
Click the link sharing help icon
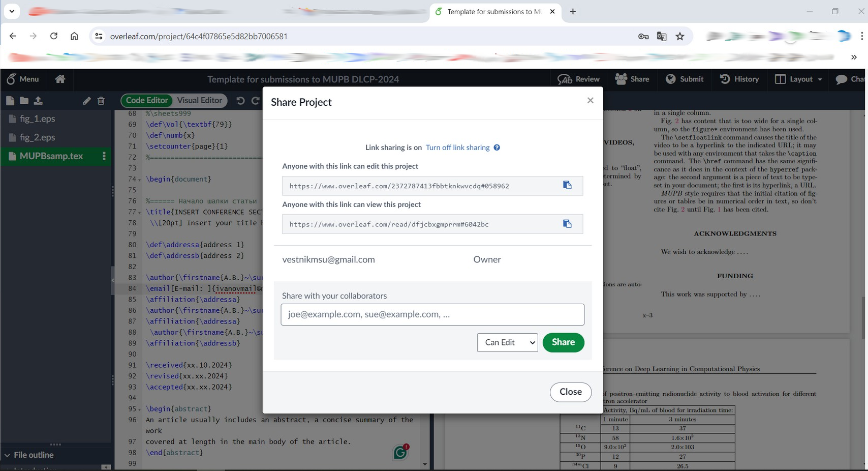(497, 148)
